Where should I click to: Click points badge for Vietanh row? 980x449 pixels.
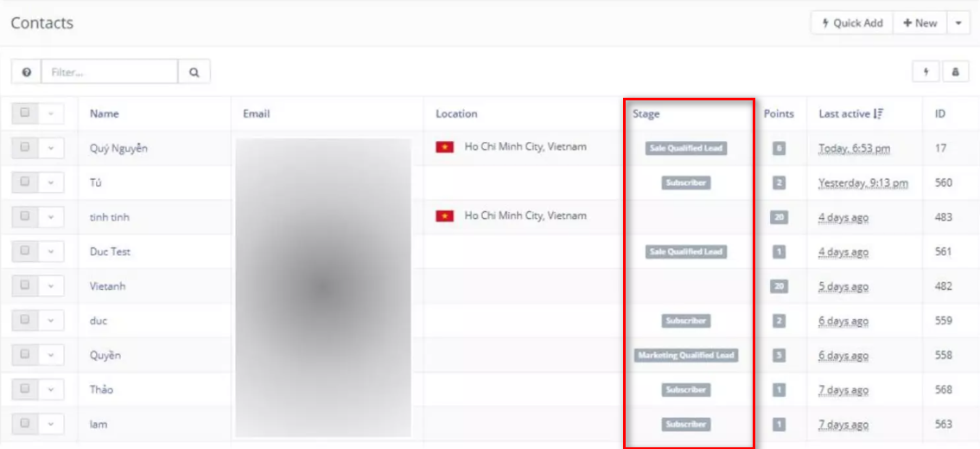click(779, 286)
